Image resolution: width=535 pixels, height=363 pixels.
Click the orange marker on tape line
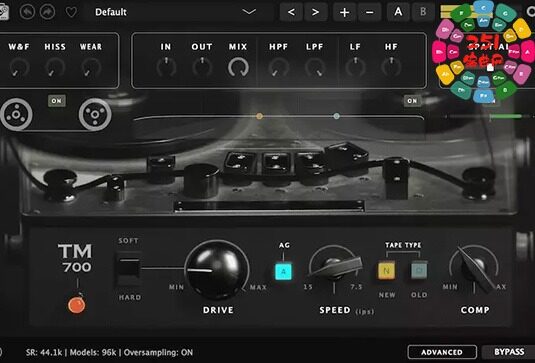259,116
